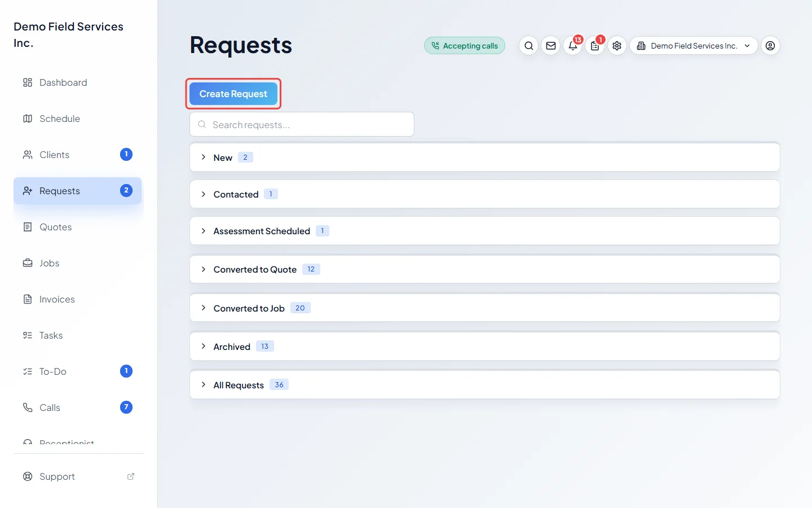Image resolution: width=812 pixels, height=508 pixels.
Task: Click the Jobs briefcase icon in sidebar
Action: click(x=28, y=263)
